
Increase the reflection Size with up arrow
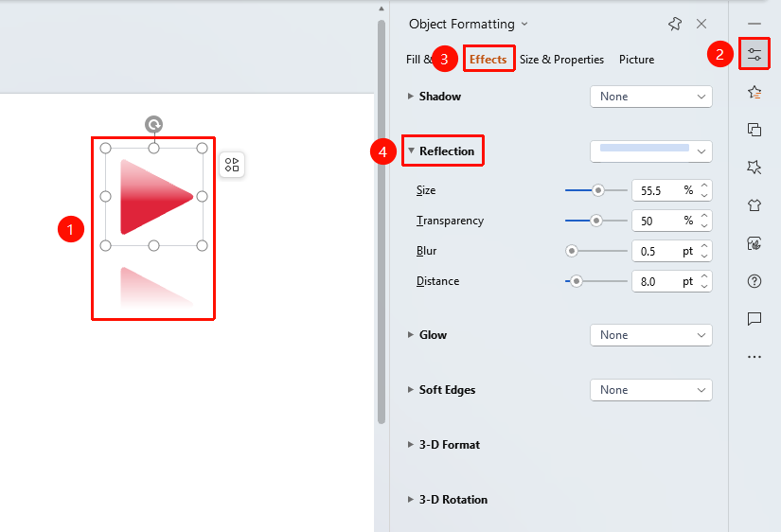click(704, 186)
